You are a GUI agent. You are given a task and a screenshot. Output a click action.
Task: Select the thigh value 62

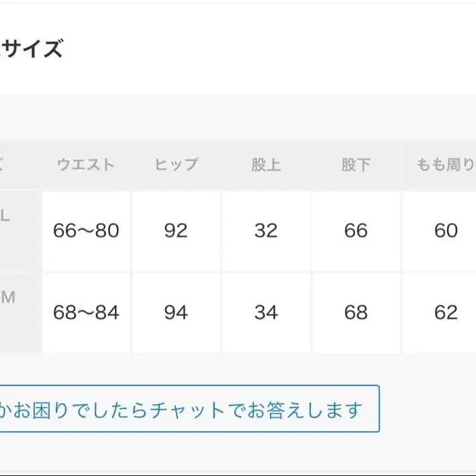[446, 312]
